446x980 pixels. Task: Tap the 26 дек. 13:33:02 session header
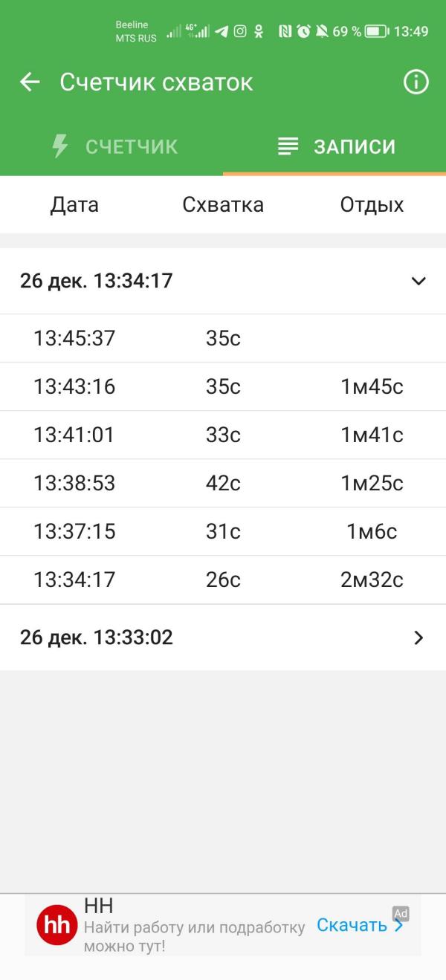223,637
